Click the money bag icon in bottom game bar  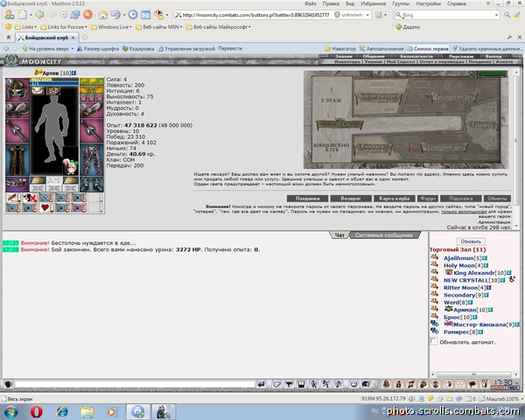(x=398, y=384)
